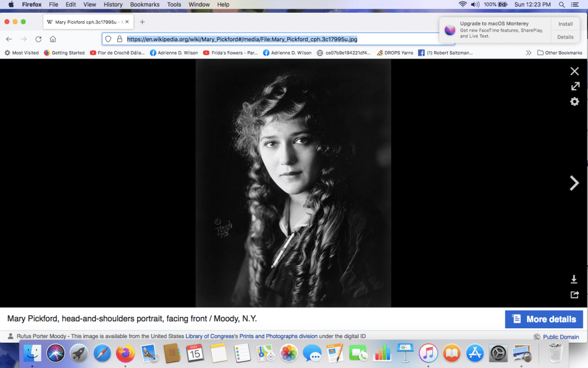Click Install on macOS Monterey notification

pos(565,24)
